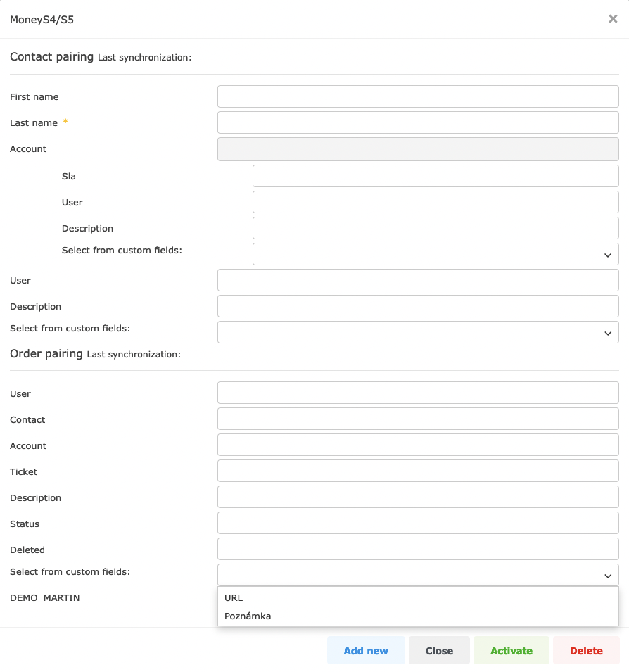This screenshot has width=629, height=672.
Task: Click the Deleted input field
Action: 418,548
